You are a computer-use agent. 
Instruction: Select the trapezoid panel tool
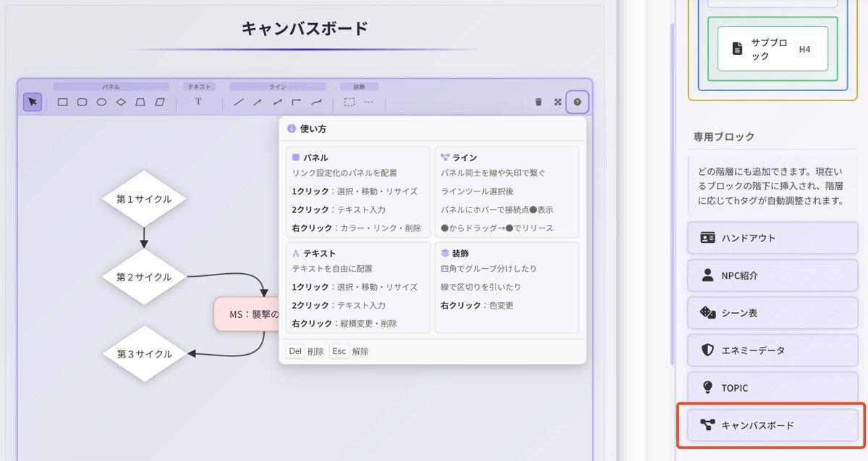pyautogui.click(x=141, y=102)
